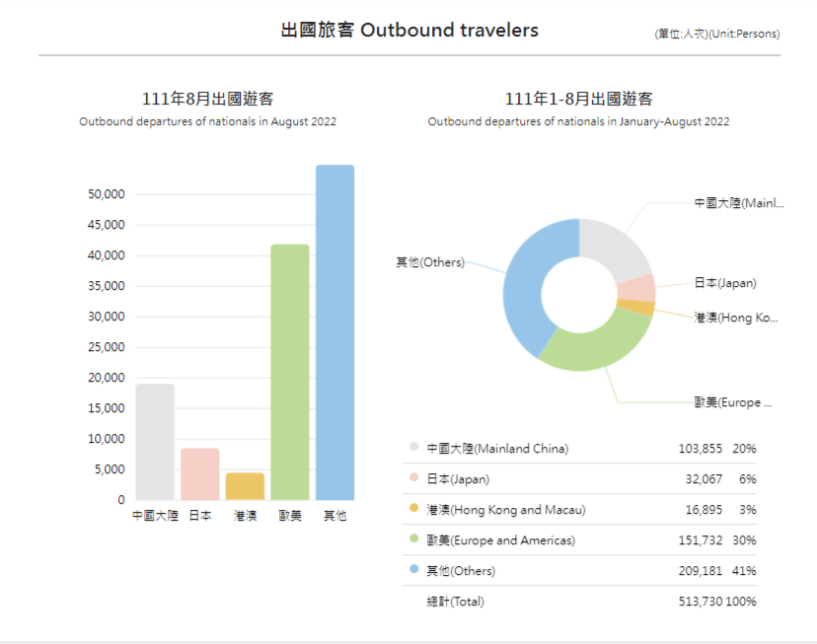Click pink legend dot for Japan

click(x=414, y=478)
